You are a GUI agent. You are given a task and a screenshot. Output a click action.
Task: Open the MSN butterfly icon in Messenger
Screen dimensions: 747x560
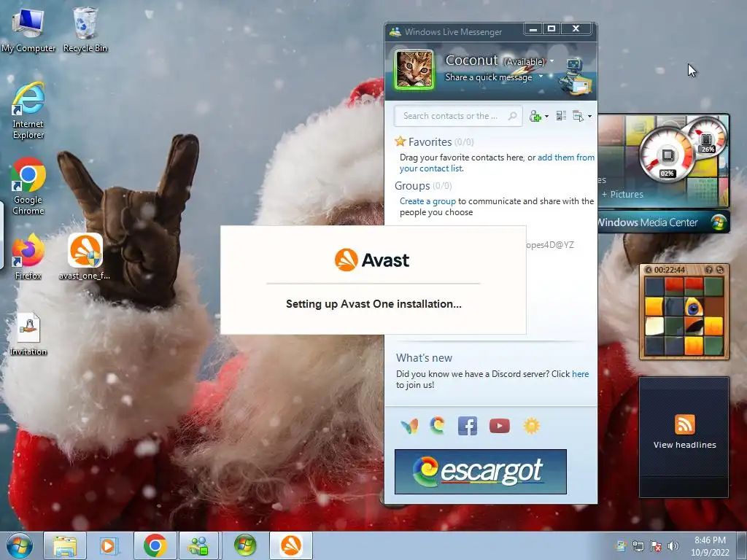pyautogui.click(x=409, y=425)
